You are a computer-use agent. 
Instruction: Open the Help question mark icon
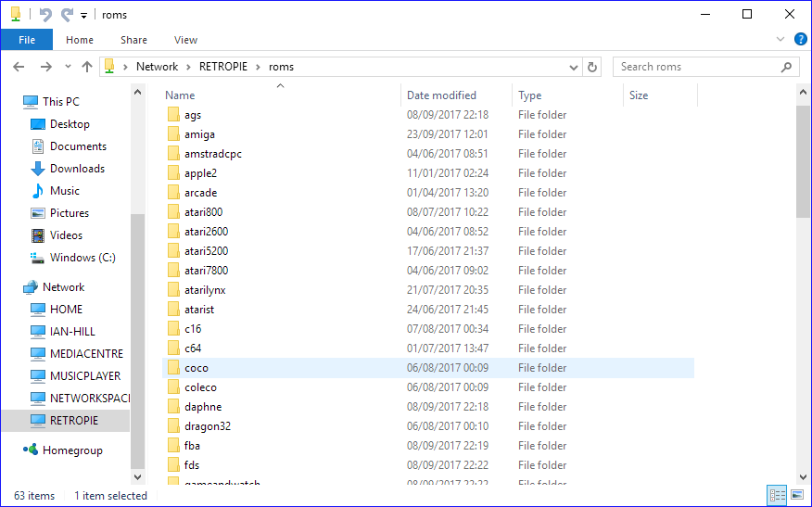[801, 40]
